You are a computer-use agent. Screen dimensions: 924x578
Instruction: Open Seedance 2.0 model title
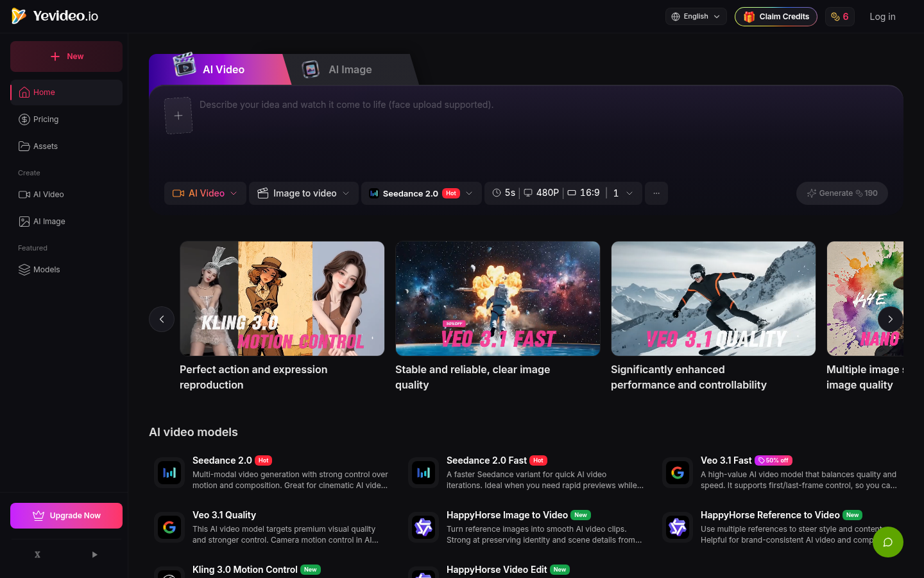222,460
